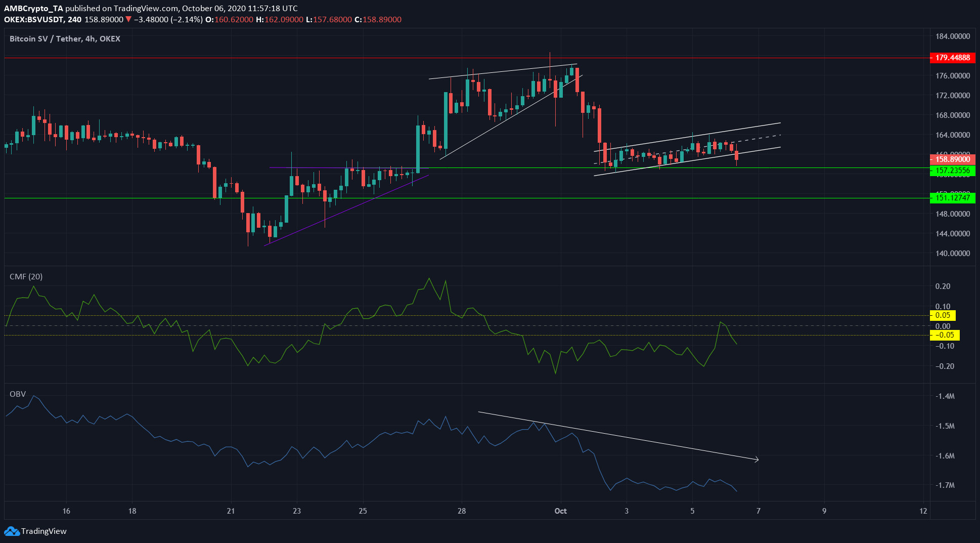
Task: Click the CMF -0.20 axis value
Action: (944, 366)
